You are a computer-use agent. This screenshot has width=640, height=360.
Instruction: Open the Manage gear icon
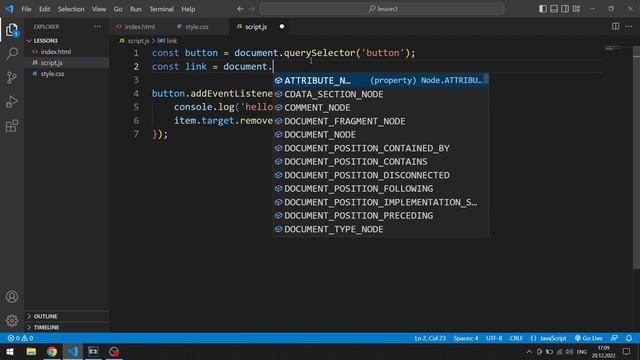tap(12, 321)
